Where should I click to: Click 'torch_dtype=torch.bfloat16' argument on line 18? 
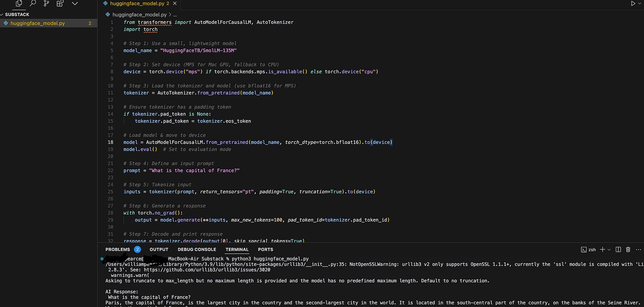(322, 142)
